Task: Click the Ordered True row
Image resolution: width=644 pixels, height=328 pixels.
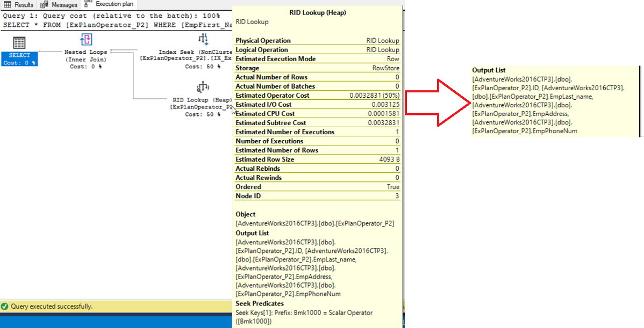Action: pyautogui.click(x=318, y=187)
